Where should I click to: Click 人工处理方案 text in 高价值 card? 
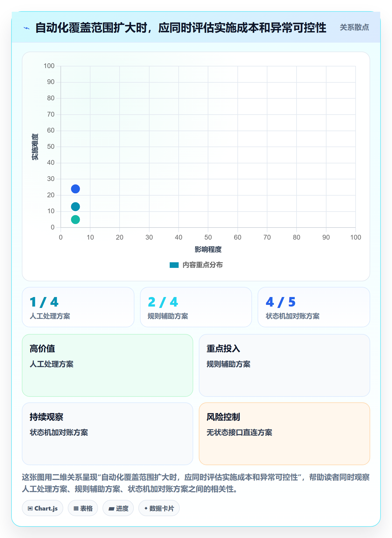pos(52,364)
